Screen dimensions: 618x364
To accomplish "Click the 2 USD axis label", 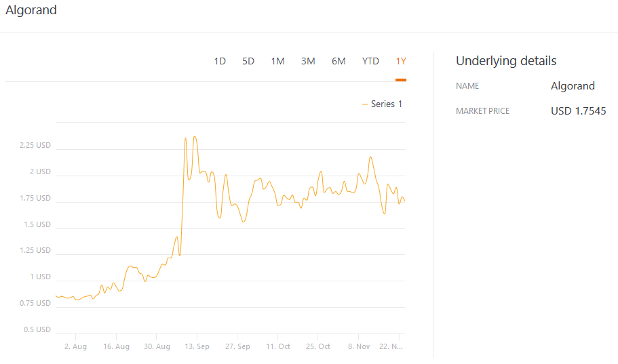I will coord(40,171).
